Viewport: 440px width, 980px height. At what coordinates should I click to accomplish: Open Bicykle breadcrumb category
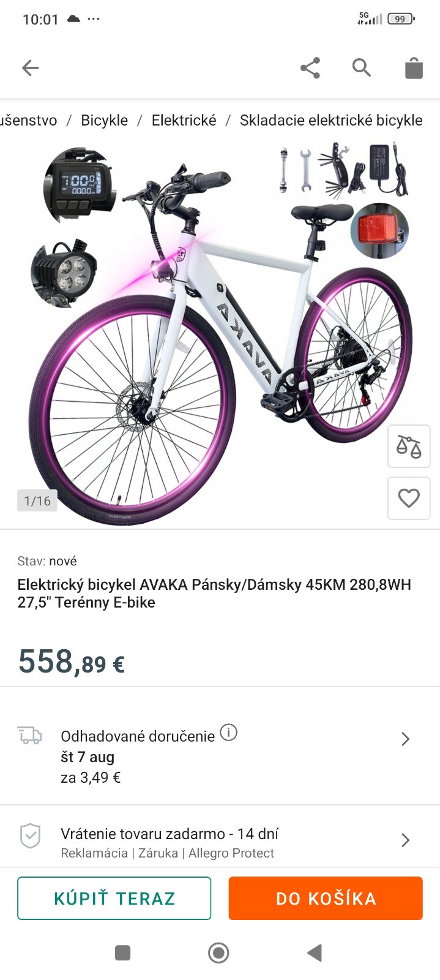pyautogui.click(x=105, y=120)
